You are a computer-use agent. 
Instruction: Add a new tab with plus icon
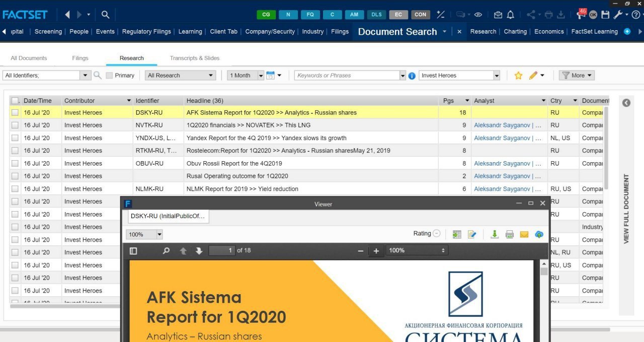pos(627,31)
